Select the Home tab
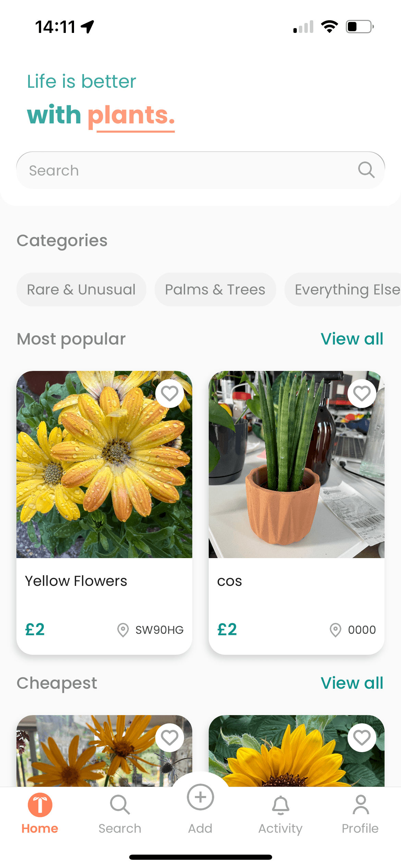401x868 pixels. (40, 812)
